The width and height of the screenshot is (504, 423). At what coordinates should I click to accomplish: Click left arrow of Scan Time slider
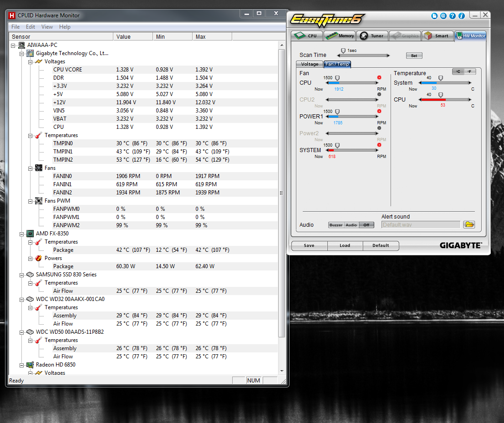coord(339,56)
